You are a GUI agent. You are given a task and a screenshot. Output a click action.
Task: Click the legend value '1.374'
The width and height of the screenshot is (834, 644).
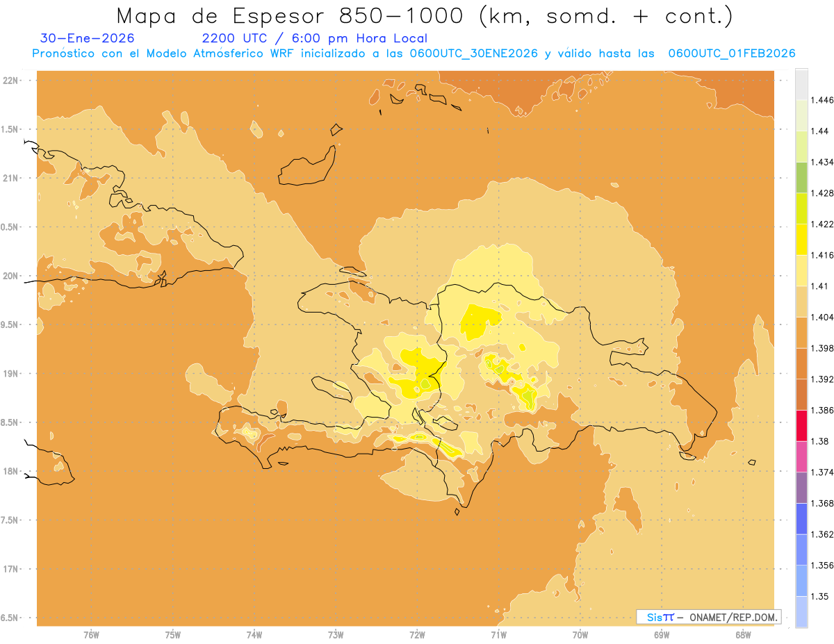point(822,472)
